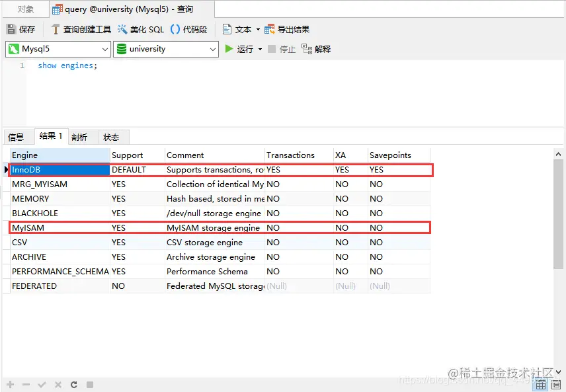The image size is (566, 392).
Task: Select the CSV engine cell
Action: 60,243
